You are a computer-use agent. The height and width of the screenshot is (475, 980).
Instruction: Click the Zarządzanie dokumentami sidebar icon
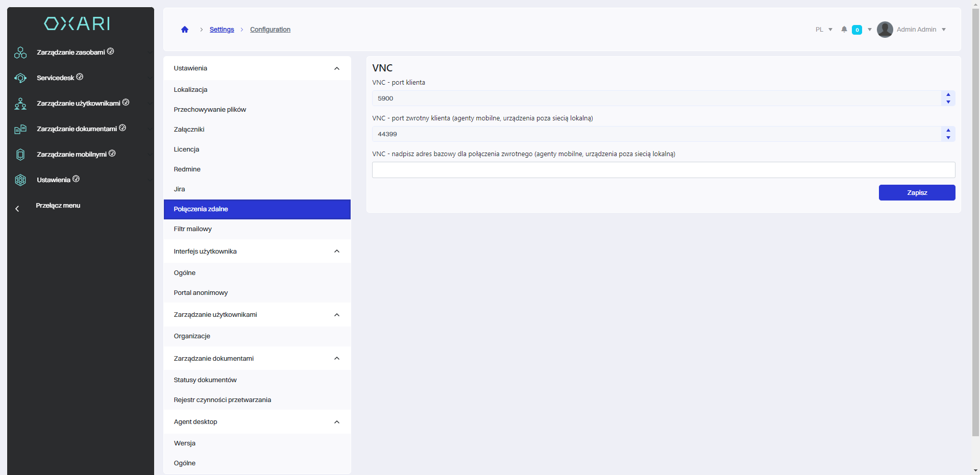coord(20,129)
